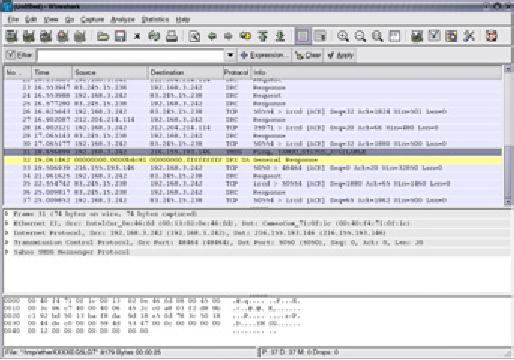The height and width of the screenshot is (360, 514).
Task: Sort by the Info column header
Action: tap(376, 72)
